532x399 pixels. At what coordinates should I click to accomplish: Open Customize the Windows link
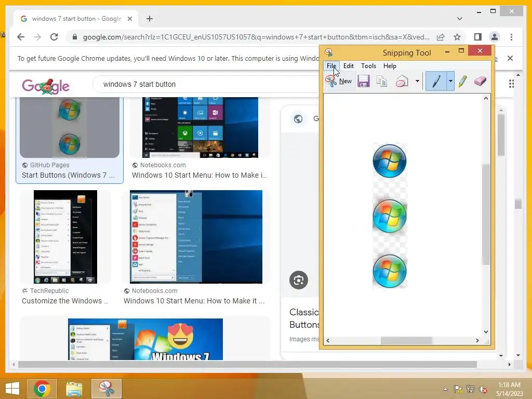[65, 301]
